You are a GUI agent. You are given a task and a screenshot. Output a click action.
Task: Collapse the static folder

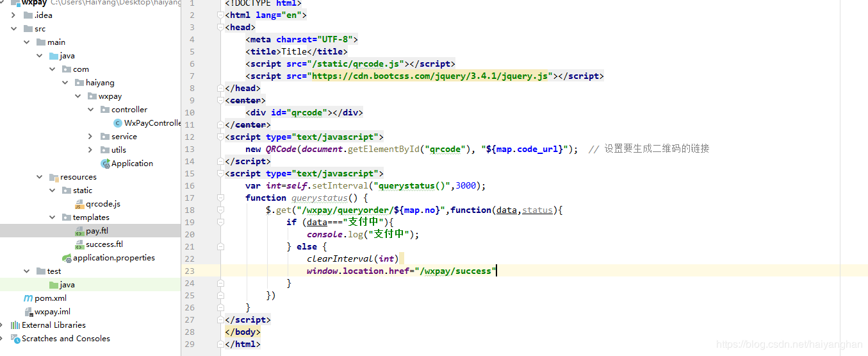[x=53, y=191]
